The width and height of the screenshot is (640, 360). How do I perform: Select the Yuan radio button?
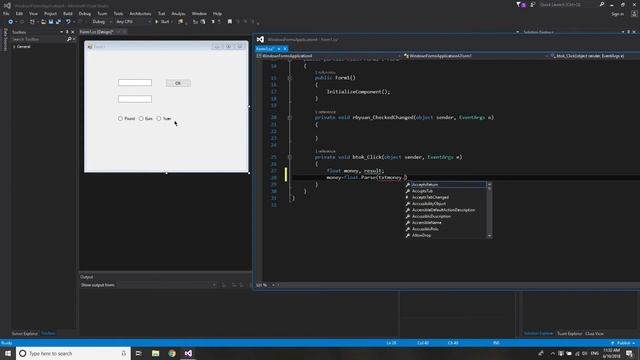(x=164, y=118)
